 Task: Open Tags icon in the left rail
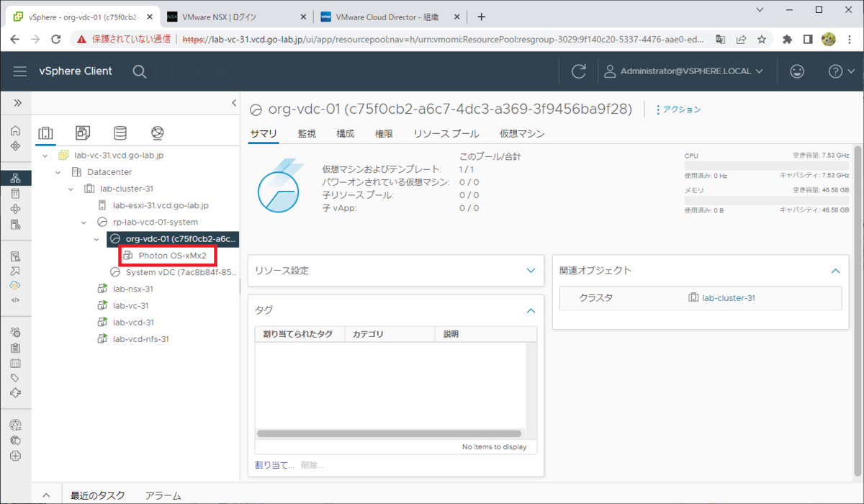[16, 378]
